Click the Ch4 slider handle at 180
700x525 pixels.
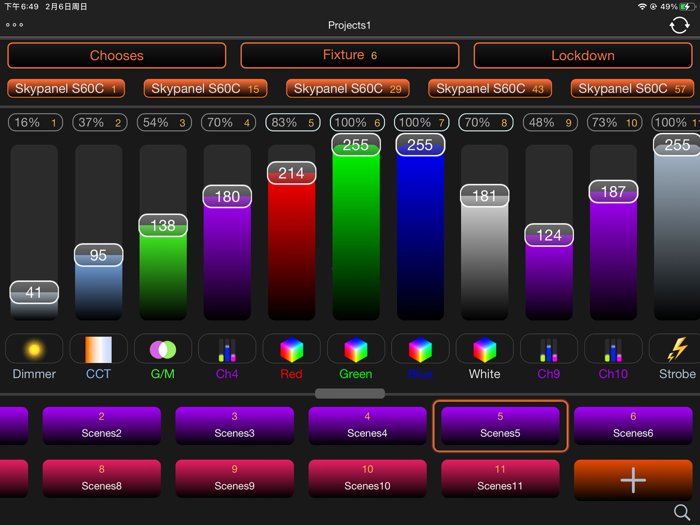tap(227, 196)
